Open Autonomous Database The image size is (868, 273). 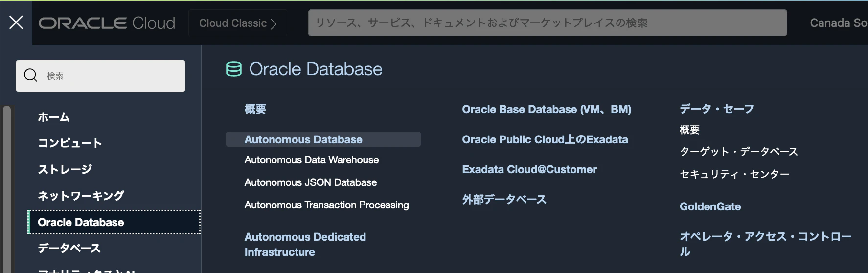pyautogui.click(x=323, y=139)
